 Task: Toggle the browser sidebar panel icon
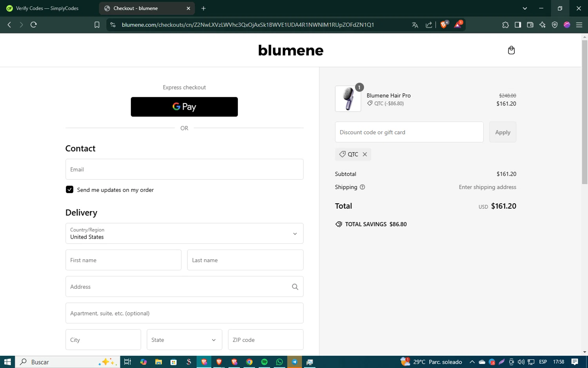point(518,25)
